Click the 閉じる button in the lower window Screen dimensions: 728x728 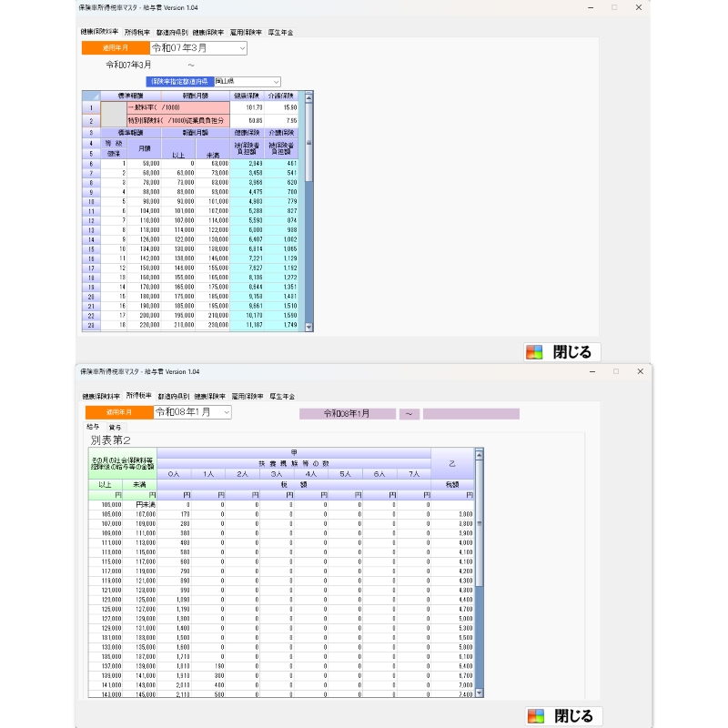(563, 715)
